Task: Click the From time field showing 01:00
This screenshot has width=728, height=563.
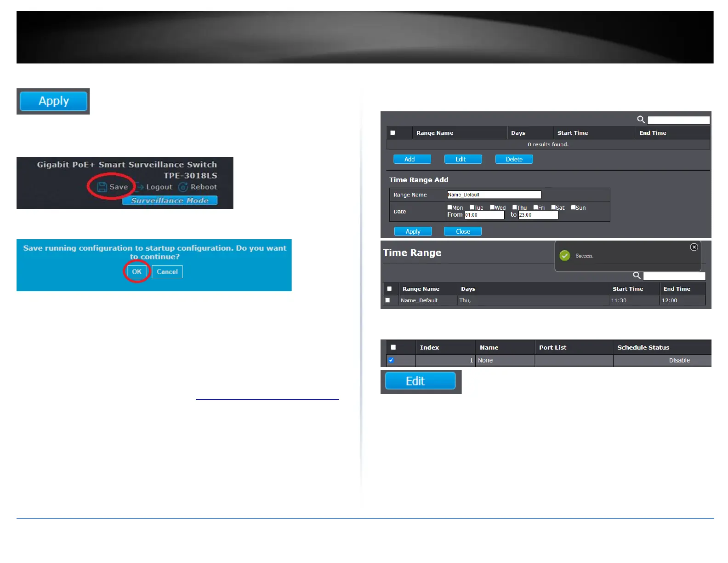Action: click(x=484, y=215)
